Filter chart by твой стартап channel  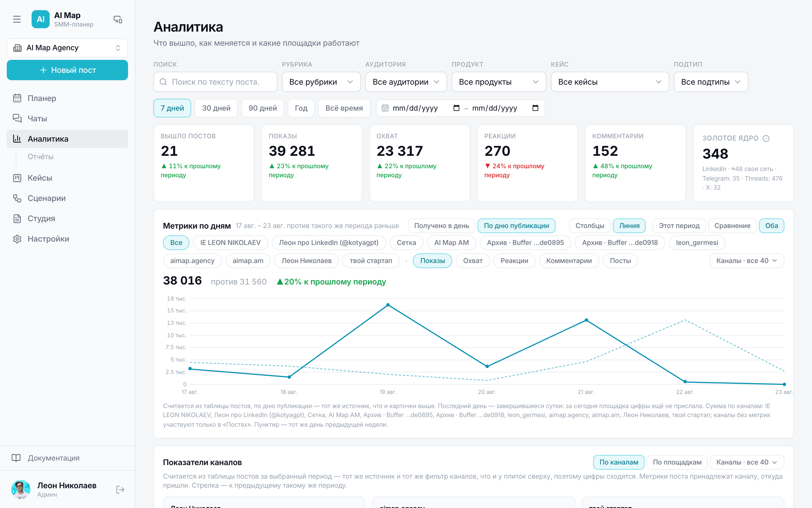371,261
